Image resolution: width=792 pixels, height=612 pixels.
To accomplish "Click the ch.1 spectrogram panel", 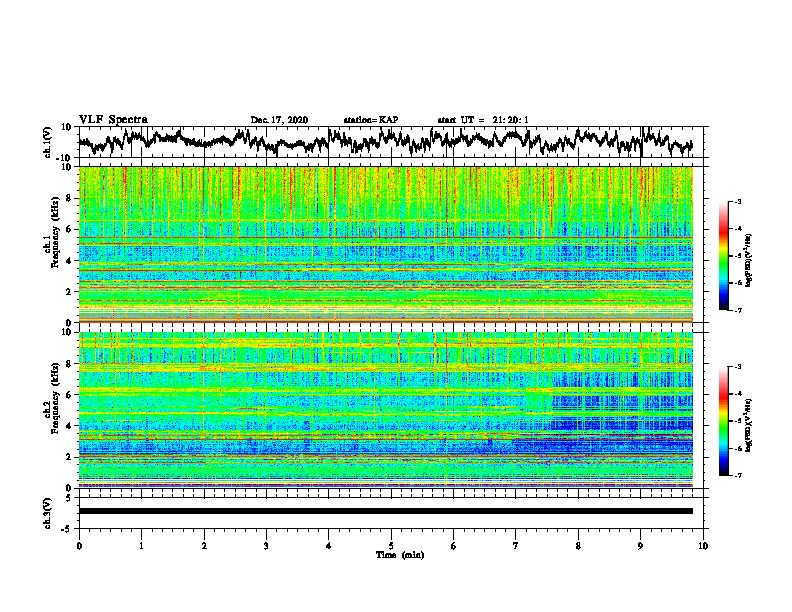I will [386, 244].
